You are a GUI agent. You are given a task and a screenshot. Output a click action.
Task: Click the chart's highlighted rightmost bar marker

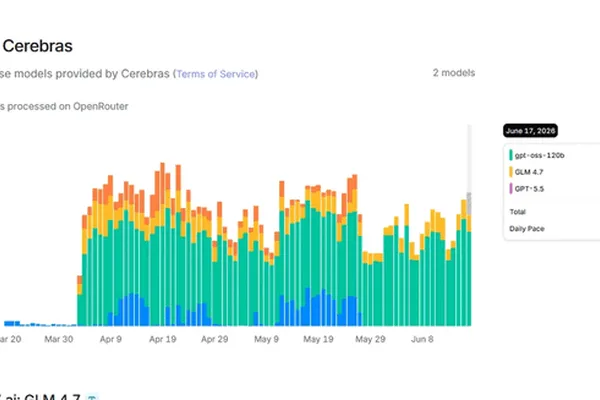click(x=469, y=225)
